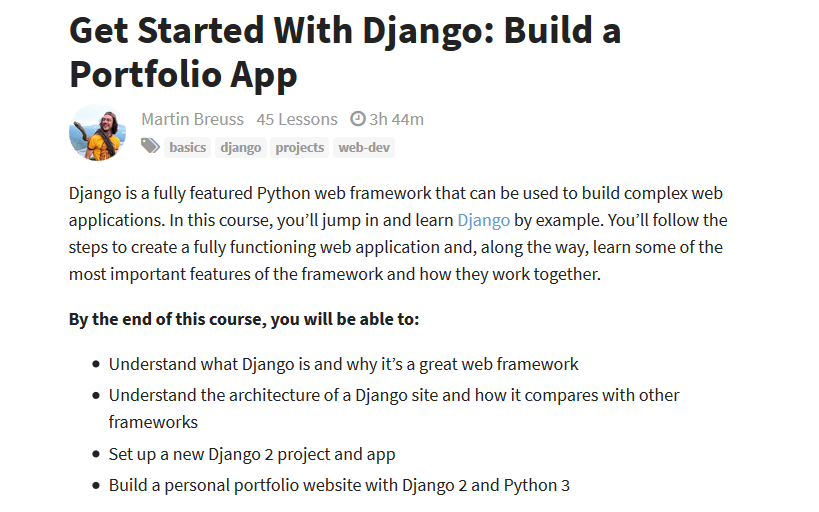This screenshot has height=512, width=819.
Task: Click the 'By the end of this course' heading
Action: coord(244,319)
